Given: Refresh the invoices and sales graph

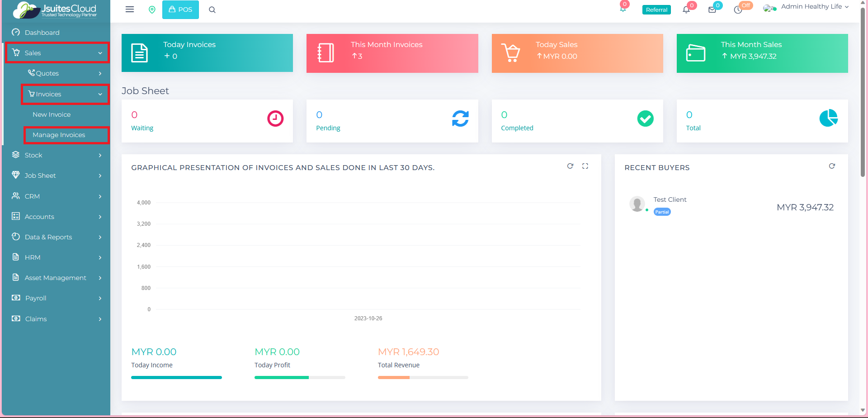Looking at the screenshot, I should tap(570, 166).
